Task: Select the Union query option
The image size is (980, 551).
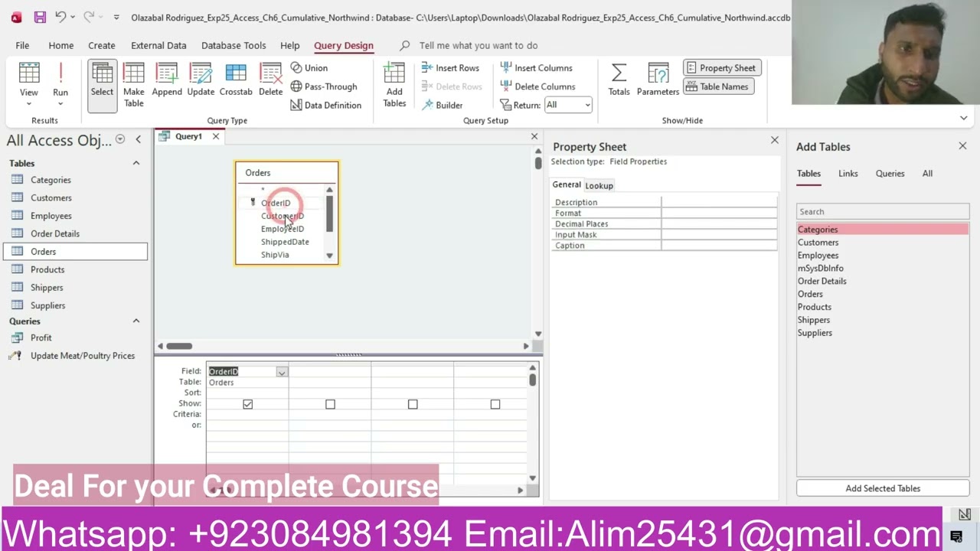Action: click(x=309, y=68)
